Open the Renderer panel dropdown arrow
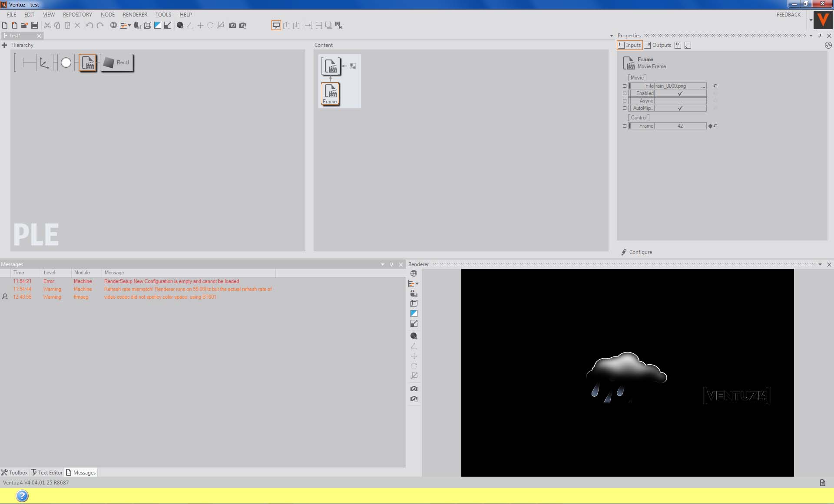 pos(820,264)
